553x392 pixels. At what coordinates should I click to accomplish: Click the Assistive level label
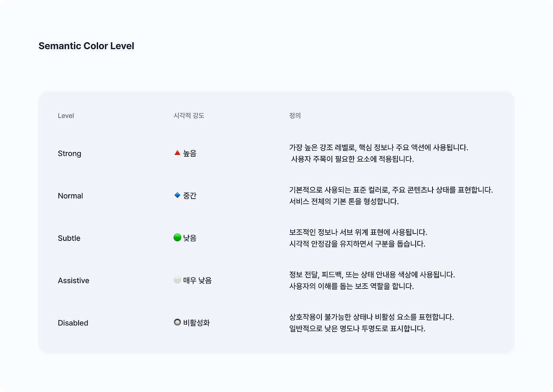coord(73,280)
